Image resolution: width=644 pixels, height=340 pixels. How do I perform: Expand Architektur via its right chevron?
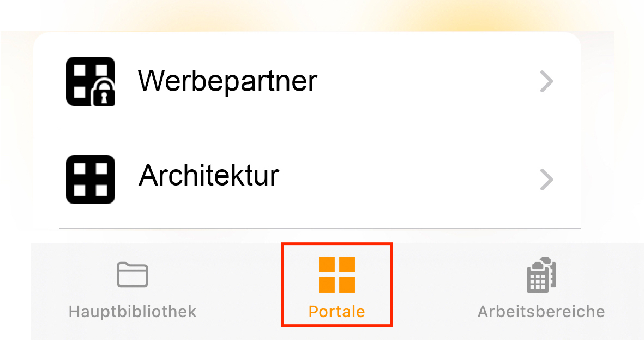coord(546,180)
